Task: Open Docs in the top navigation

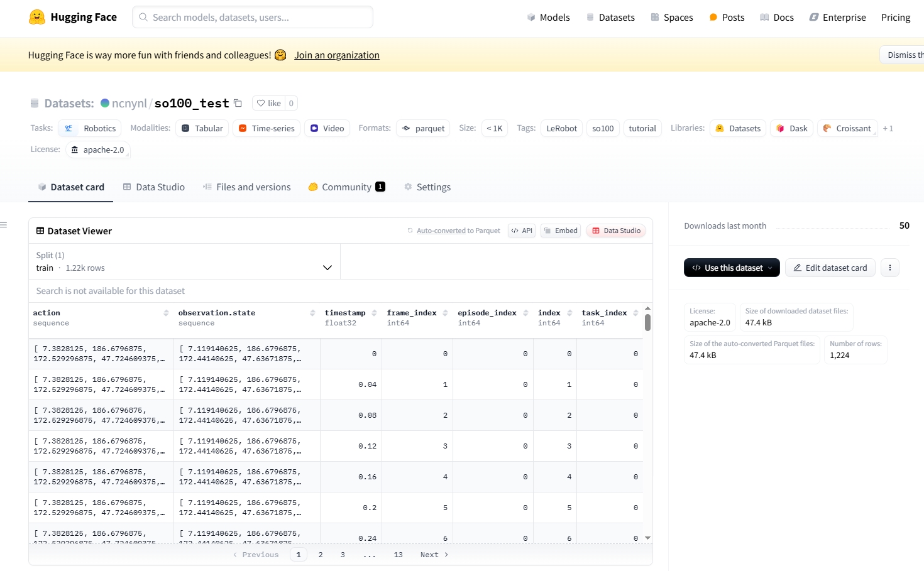Action: (x=777, y=18)
